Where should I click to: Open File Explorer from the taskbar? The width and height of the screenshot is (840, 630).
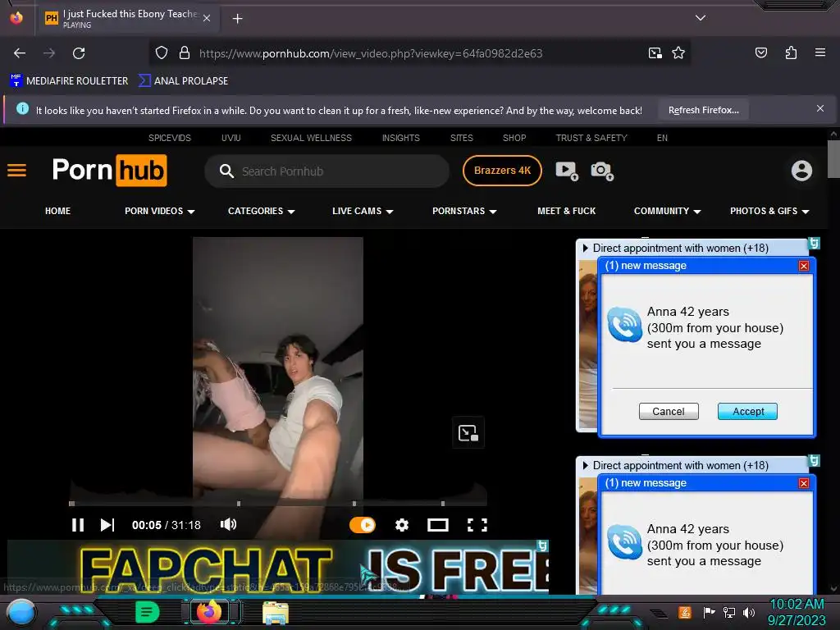[x=276, y=613]
